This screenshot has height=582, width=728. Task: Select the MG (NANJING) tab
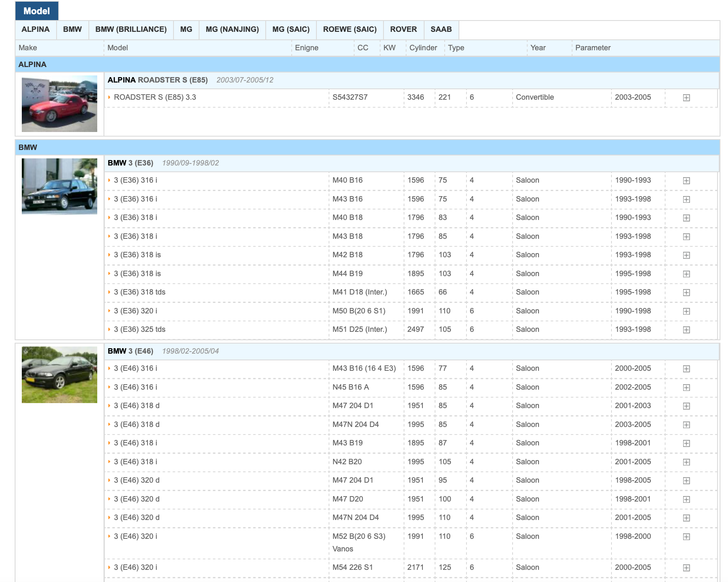(x=232, y=29)
